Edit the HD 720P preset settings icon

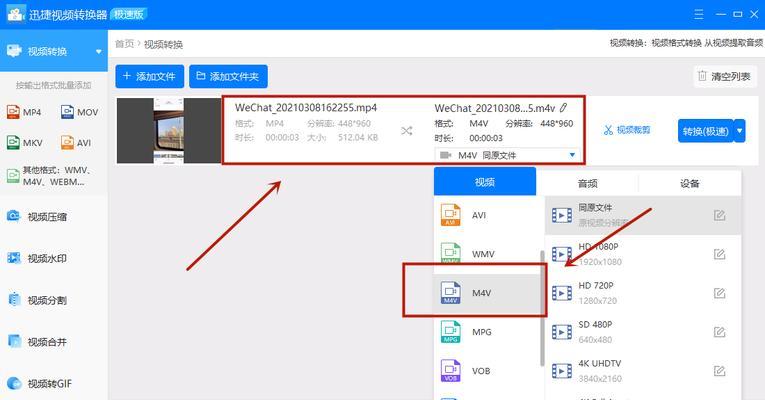pos(719,293)
